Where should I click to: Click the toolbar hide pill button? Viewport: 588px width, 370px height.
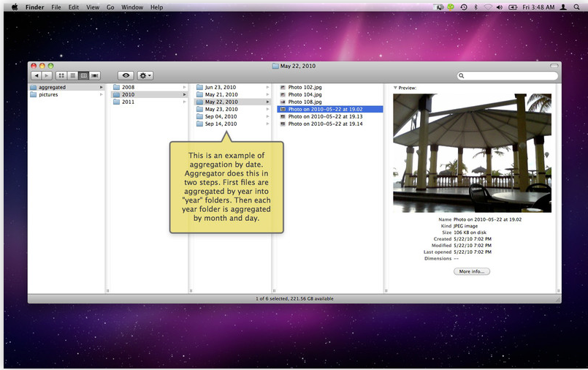pyautogui.click(x=554, y=66)
